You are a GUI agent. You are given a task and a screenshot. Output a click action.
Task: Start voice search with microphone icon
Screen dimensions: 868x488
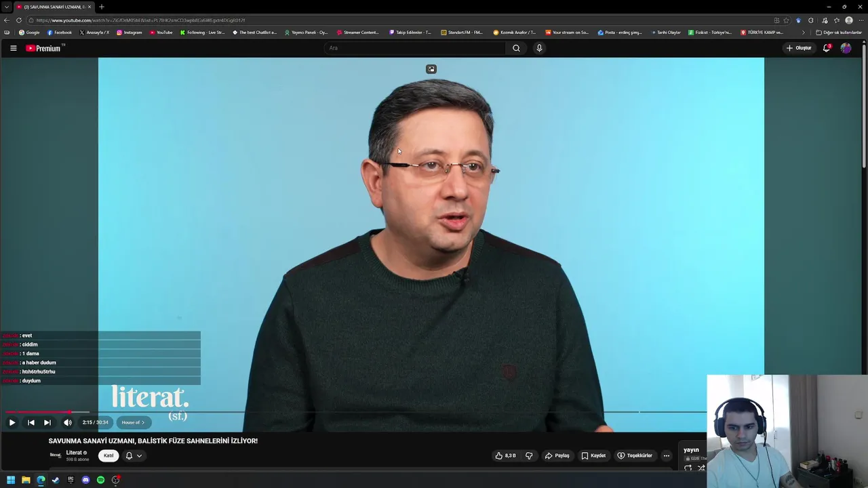539,48
